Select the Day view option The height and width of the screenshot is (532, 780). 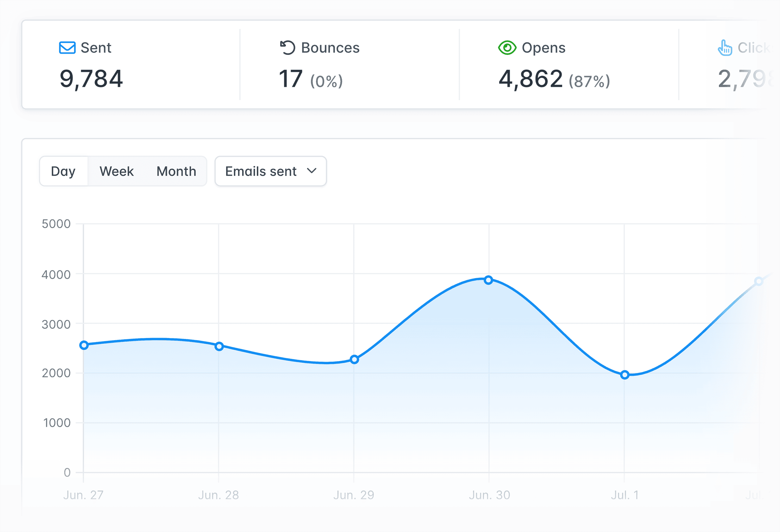click(x=63, y=171)
